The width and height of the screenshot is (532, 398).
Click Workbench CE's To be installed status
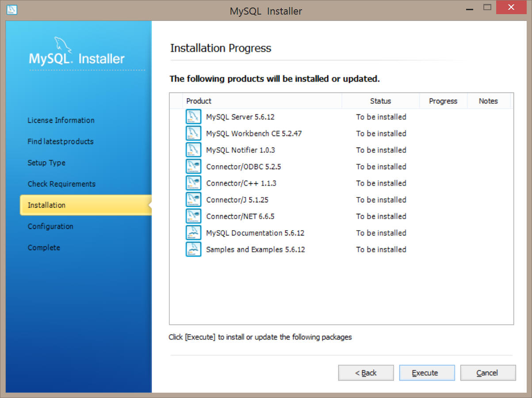tap(381, 133)
